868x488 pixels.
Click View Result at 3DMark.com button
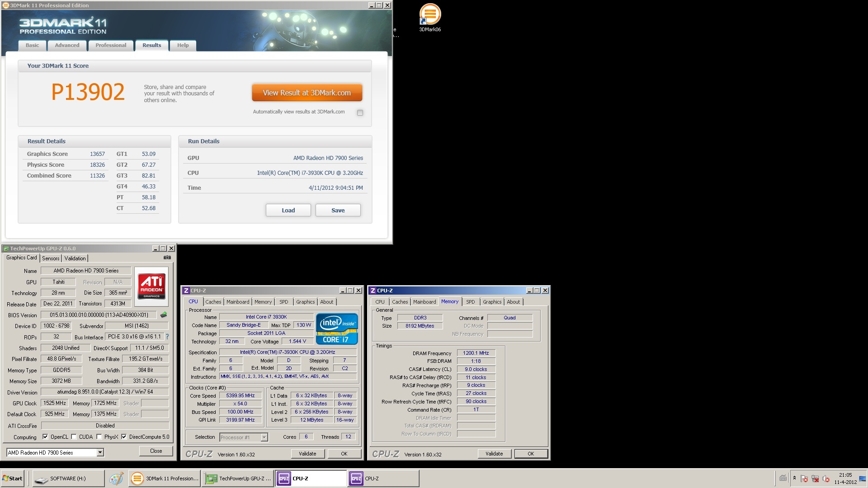pos(307,93)
